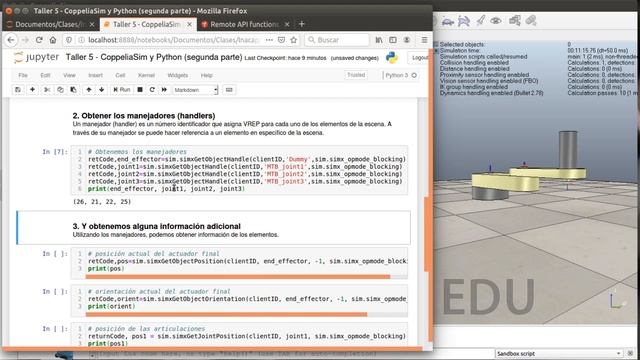Bookmark this page with the star
Viewport: 640px width, 360px height.
pyautogui.click(x=293, y=40)
